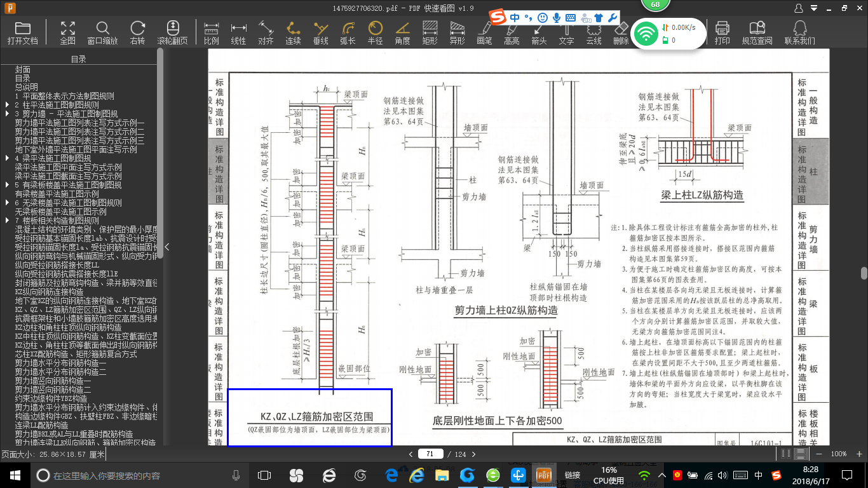Select the 云线 cloud line tool
The height and width of the screenshot is (488, 868).
594,33
